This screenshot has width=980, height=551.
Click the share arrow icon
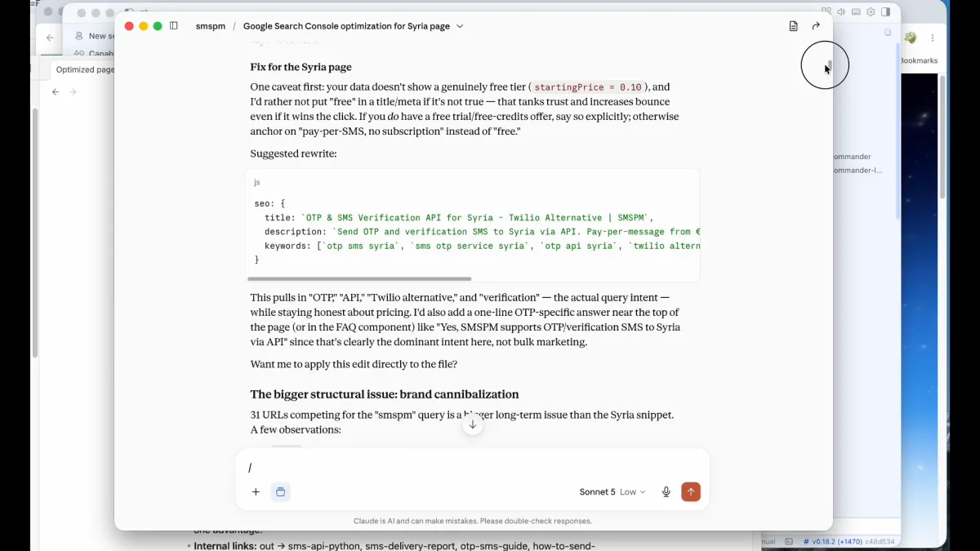tap(816, 26)
